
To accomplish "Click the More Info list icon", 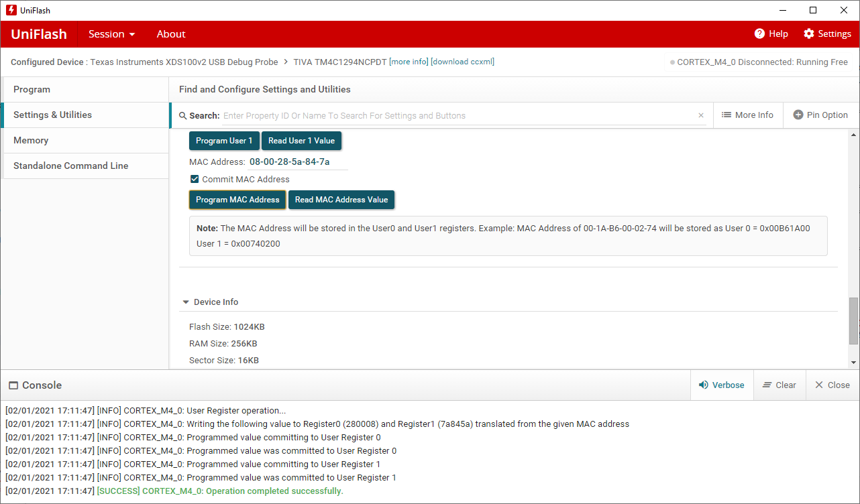I will (x=727, y=115).
